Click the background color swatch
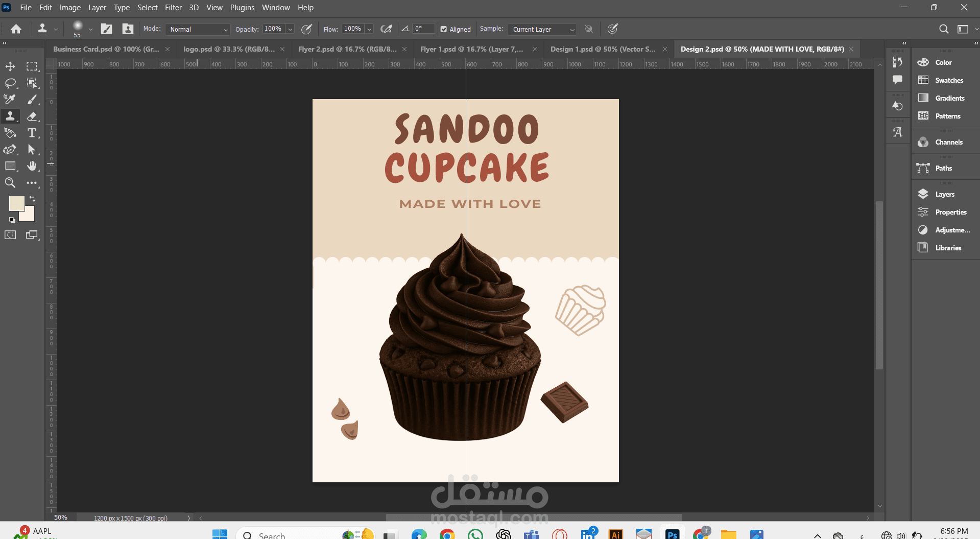This screenshot has width=980, height=539. [29, 216]
